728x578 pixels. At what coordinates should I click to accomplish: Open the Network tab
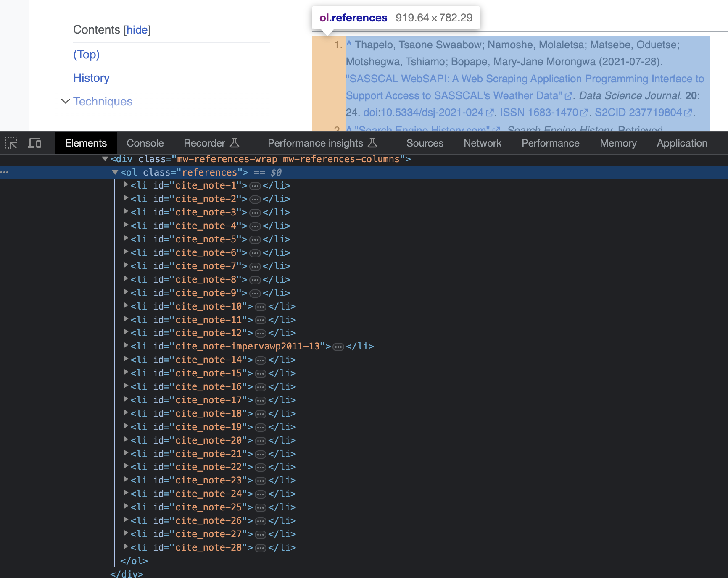(482, 143)
